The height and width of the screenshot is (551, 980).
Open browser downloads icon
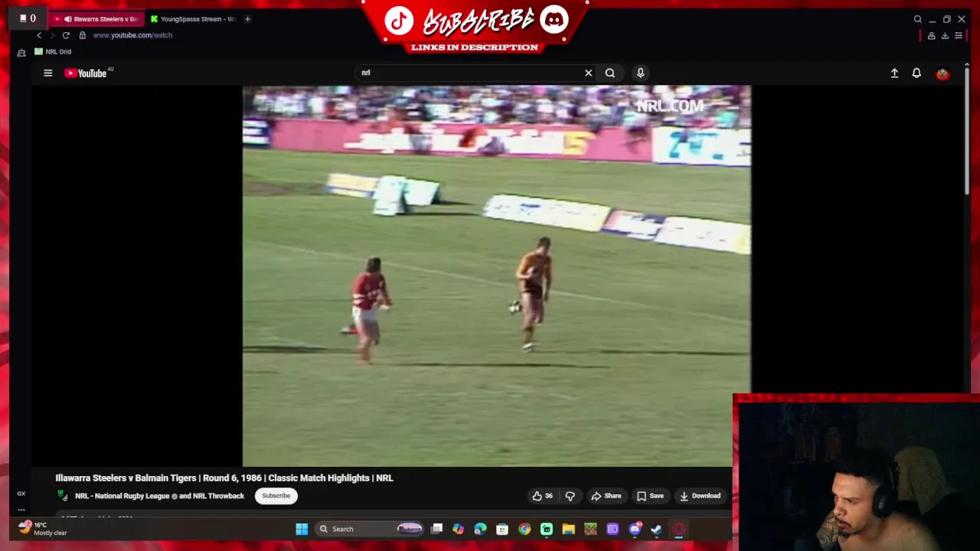point(945,35)
